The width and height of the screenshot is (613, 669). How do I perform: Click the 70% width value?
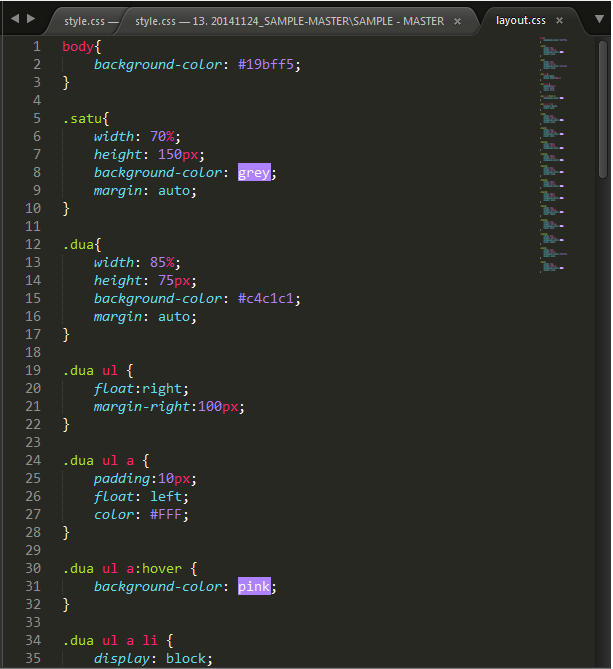(162, 137)
